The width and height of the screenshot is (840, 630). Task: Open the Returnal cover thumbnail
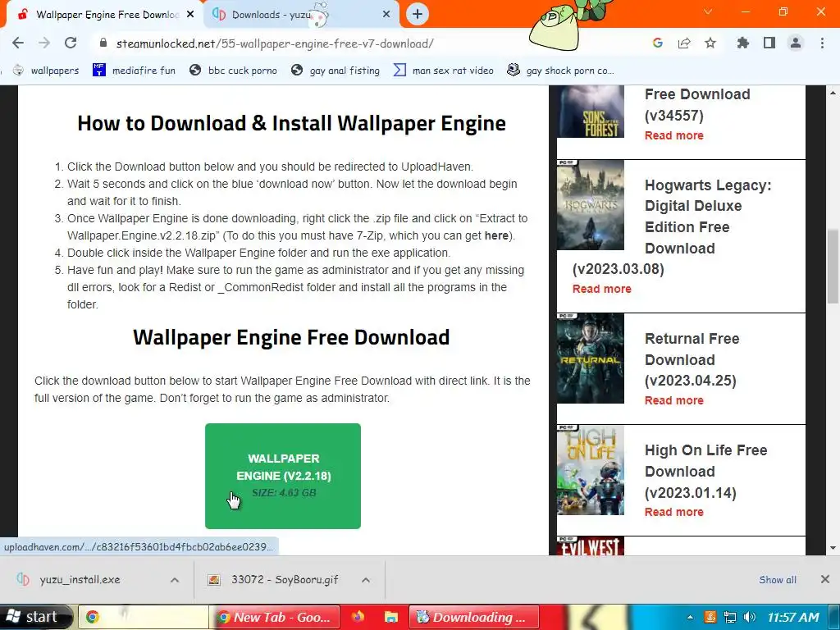[x=591, y=358]
